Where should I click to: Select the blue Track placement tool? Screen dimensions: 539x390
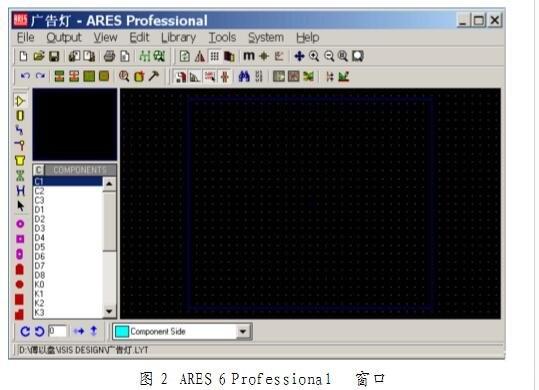20,130
